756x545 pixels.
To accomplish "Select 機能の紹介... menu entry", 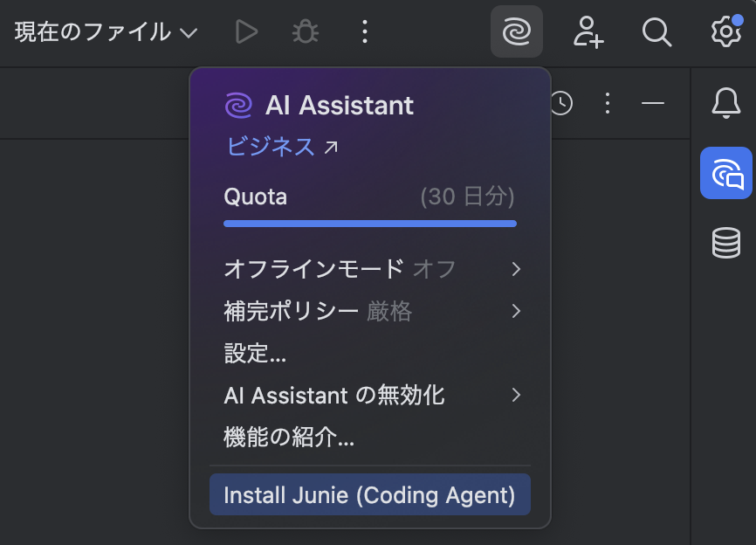I will (x=289, y=438).
